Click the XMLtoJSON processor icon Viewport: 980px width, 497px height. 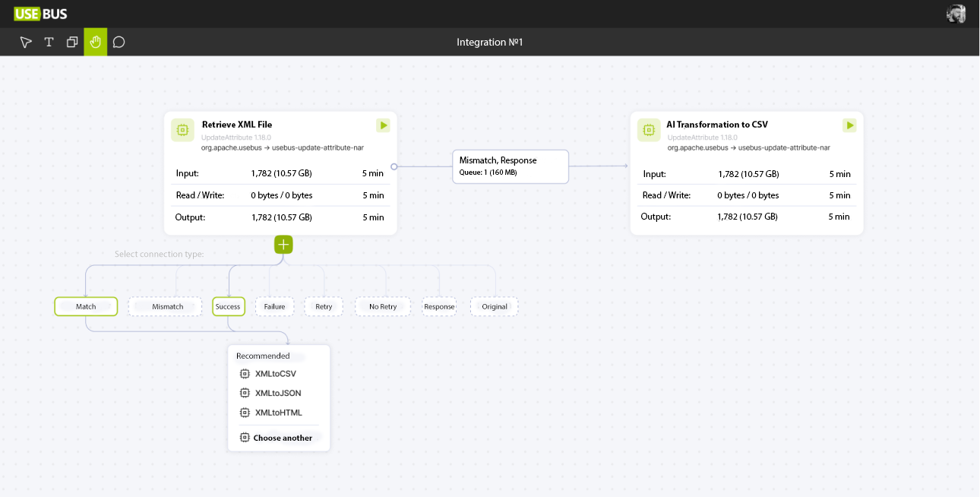click(x=245, y=393)
